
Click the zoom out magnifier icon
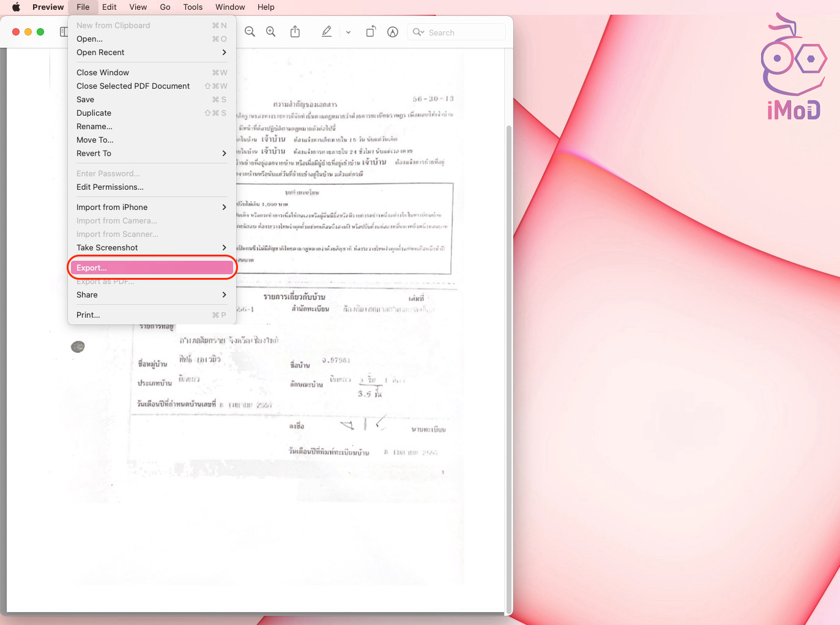click(250, 32)
